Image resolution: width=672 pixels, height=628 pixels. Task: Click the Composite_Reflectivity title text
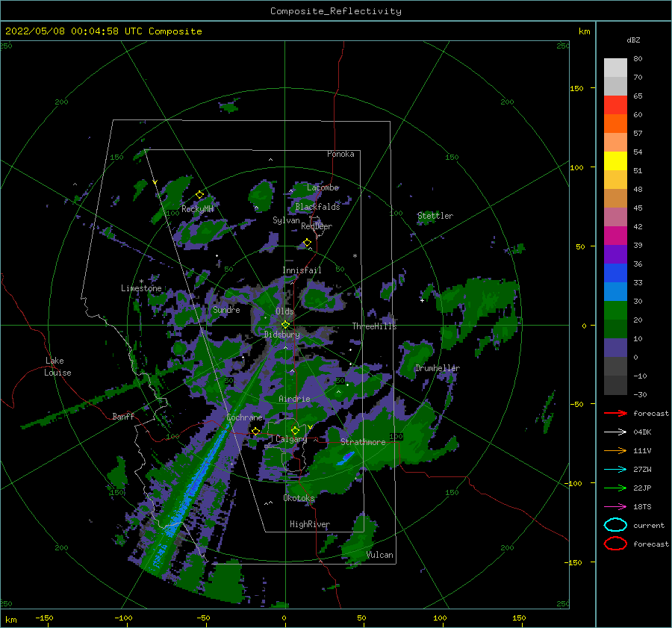[335, 11]
